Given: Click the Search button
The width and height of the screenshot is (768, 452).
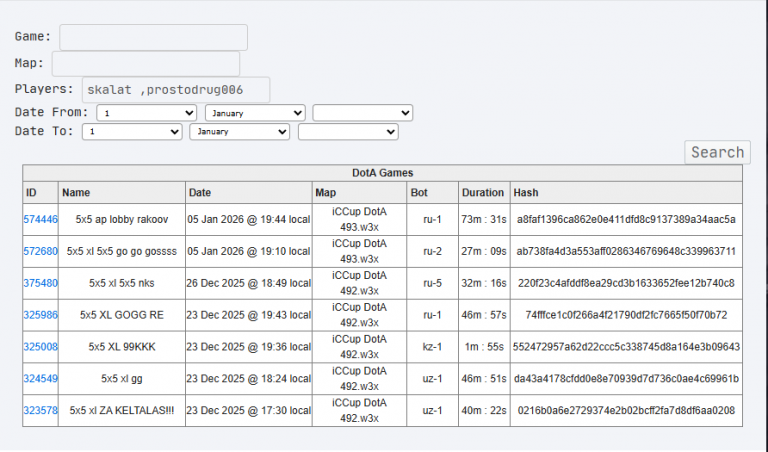Looking at the screenshot, I should point(717,152).
